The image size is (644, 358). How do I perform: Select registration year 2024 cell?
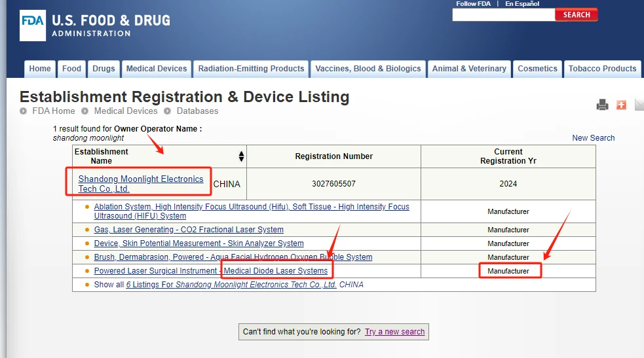(508, 184)
